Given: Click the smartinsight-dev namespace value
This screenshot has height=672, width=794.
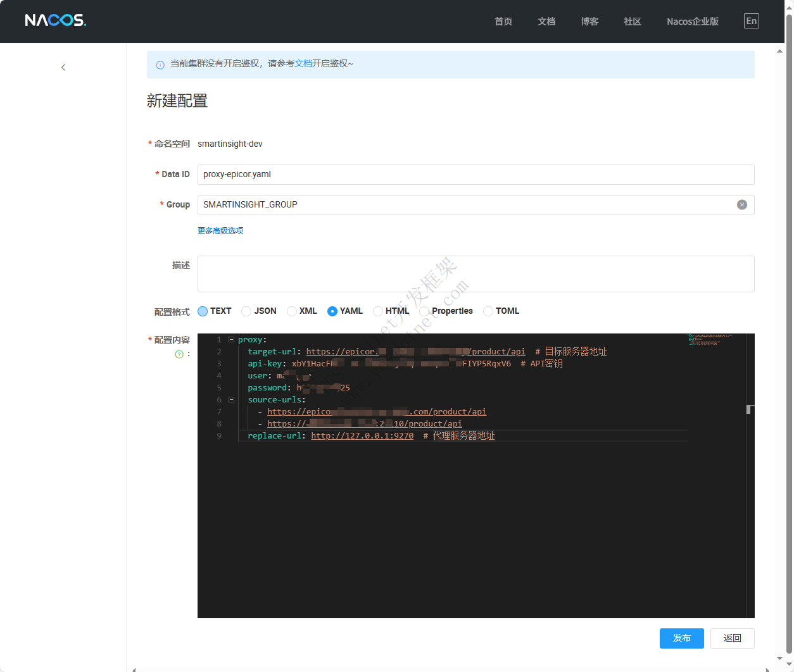Looking at the screenshot, I should (230, 144).
